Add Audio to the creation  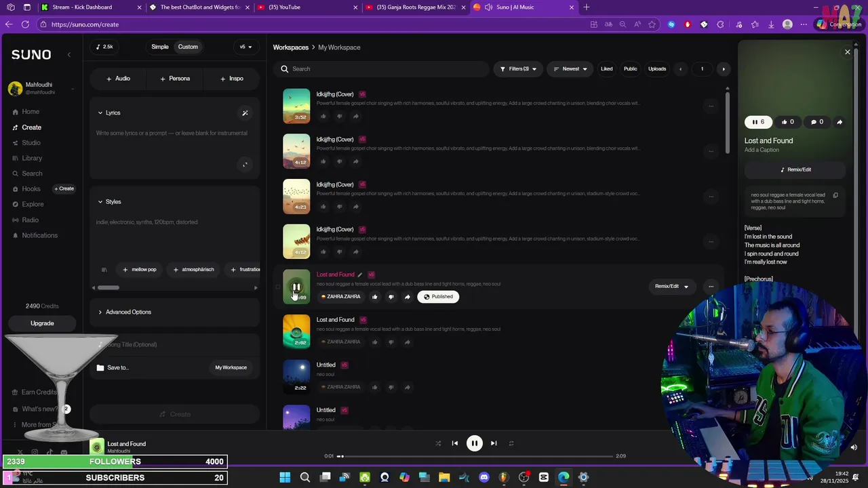118,79
